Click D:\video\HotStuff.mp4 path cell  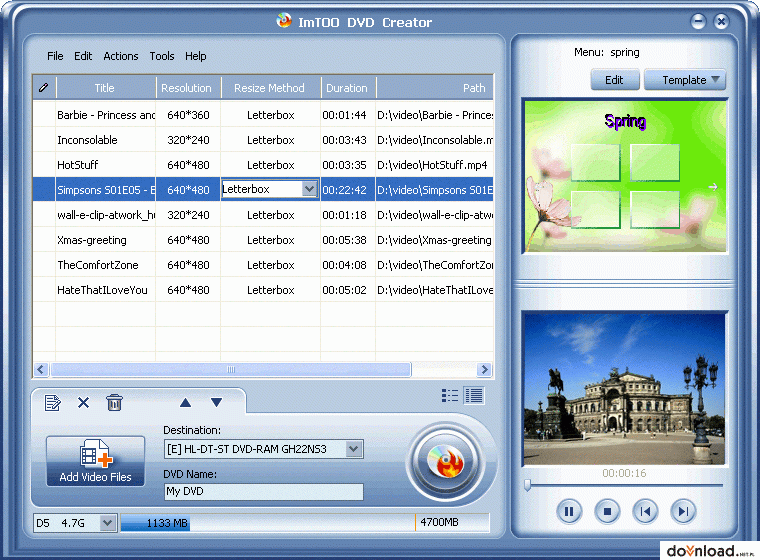click(432, 165)
